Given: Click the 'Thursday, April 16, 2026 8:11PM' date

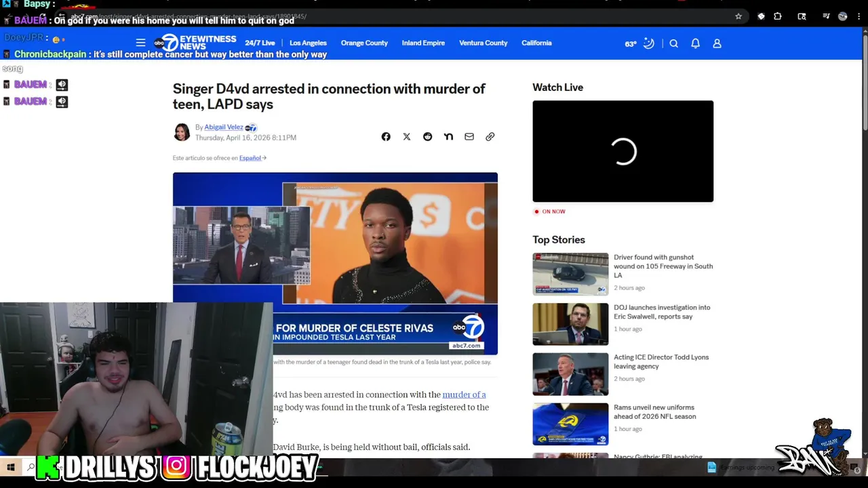Looking at the screenshot, I should tap(245, 138).
